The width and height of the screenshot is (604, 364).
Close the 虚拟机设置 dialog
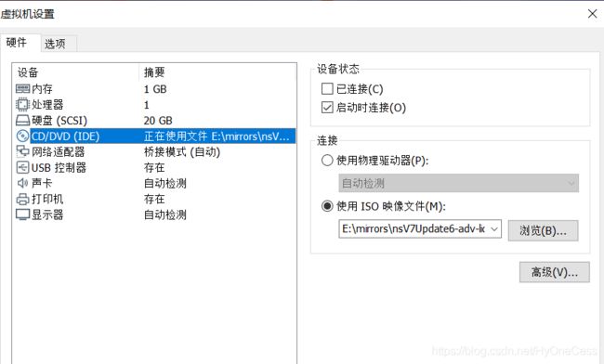(x=593, y=14)
